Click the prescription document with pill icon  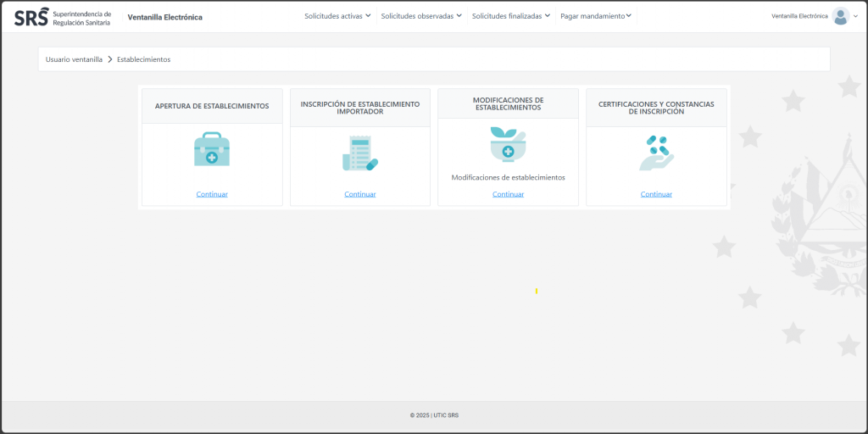click(x=359, y=153)
